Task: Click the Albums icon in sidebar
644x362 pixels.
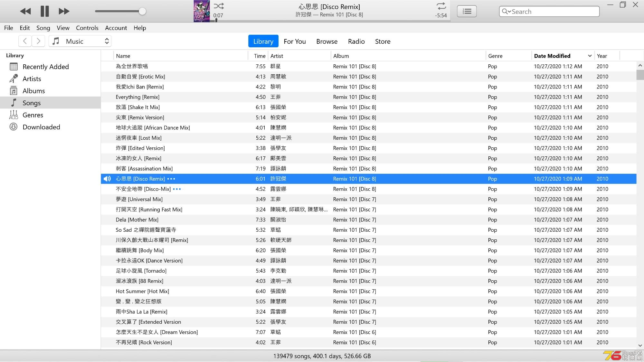Action: [x=14, y=91]
